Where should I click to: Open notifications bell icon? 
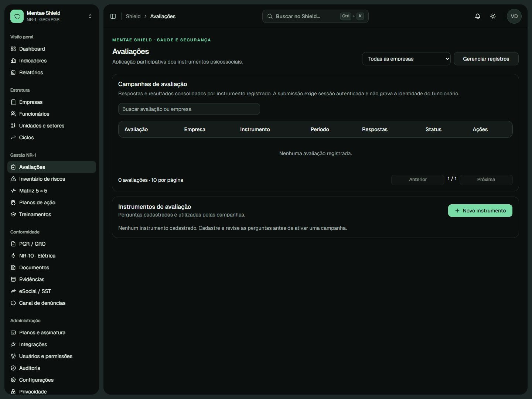(x=478, y=16)
